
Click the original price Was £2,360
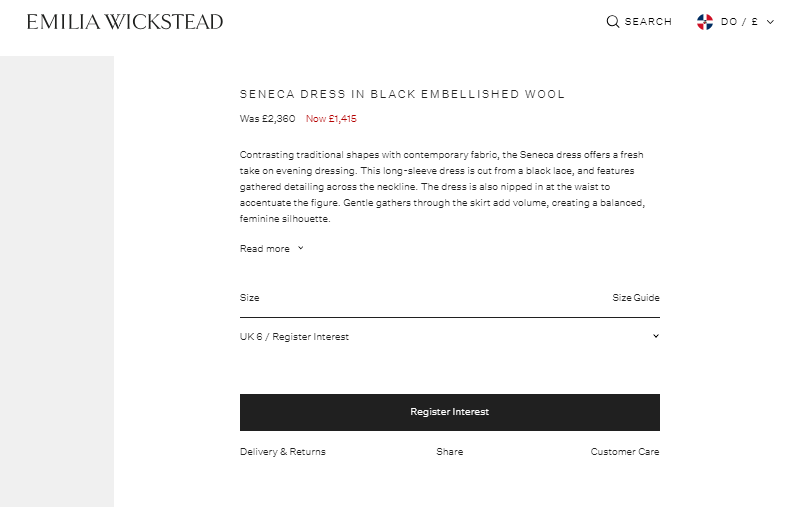tap(268, 119)
